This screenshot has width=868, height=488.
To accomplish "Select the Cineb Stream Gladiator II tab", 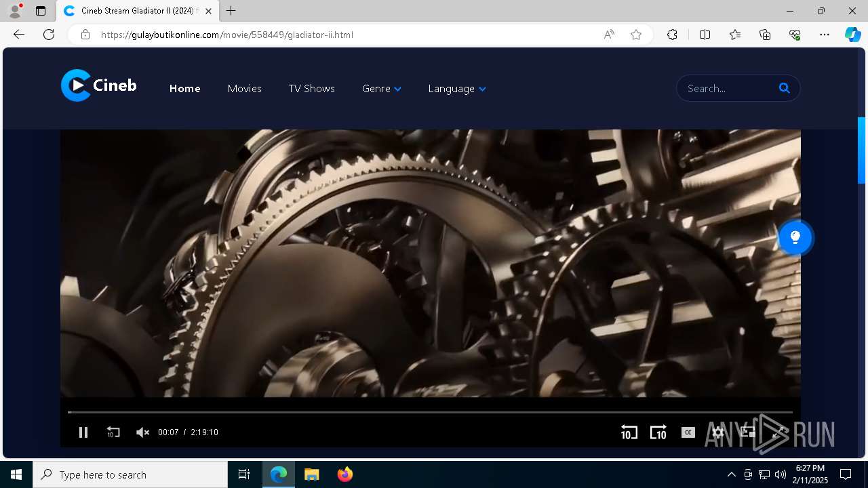I will [x=137, y=11].
